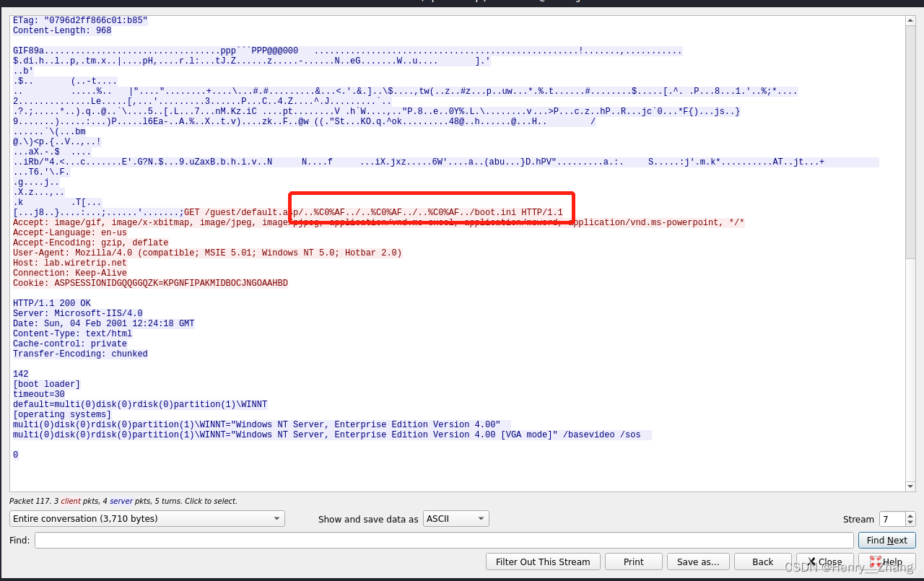Open the ASCII format dropdown
Viewport: 924px width, 581px height.
click(456, 518)
